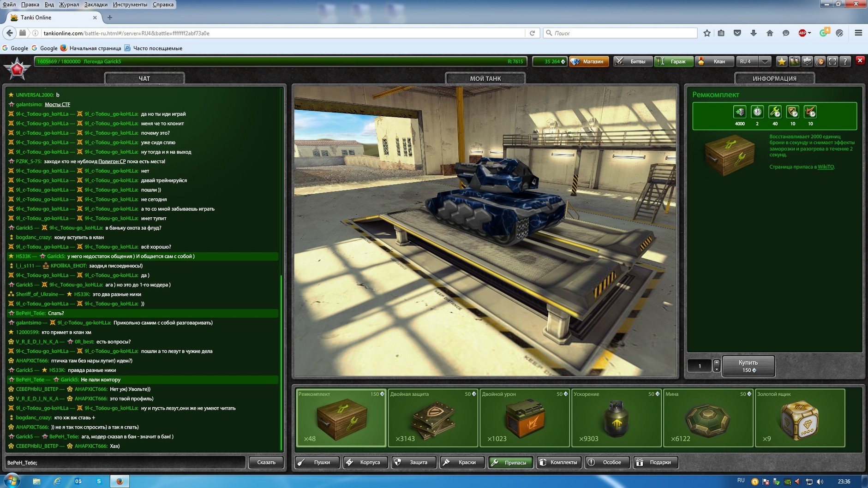
Task: Toggle fullscreen mode in game header
Action: 832,61
